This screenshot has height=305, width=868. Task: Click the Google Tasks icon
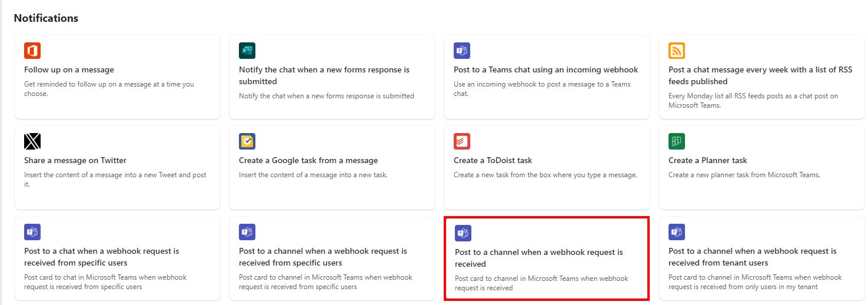click(247, 141)
